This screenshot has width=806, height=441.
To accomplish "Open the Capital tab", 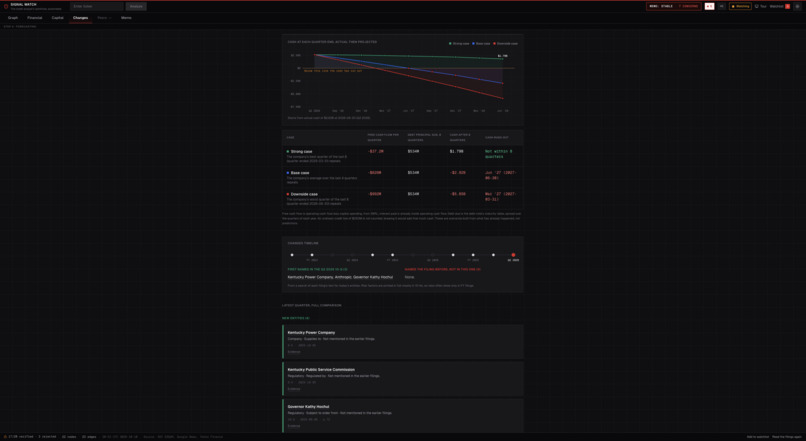I will tap(58, 17).
